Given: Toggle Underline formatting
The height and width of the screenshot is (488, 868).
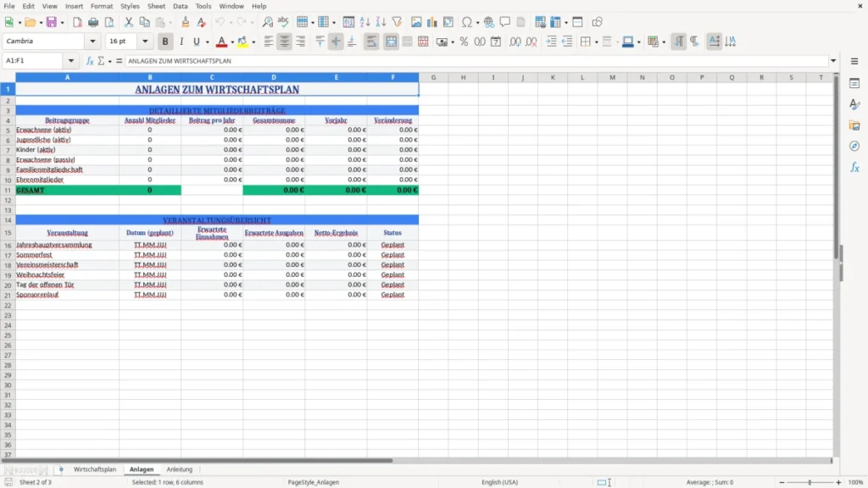Looking at the screenshot, I should pyautogui.click(x=196, y=42).
